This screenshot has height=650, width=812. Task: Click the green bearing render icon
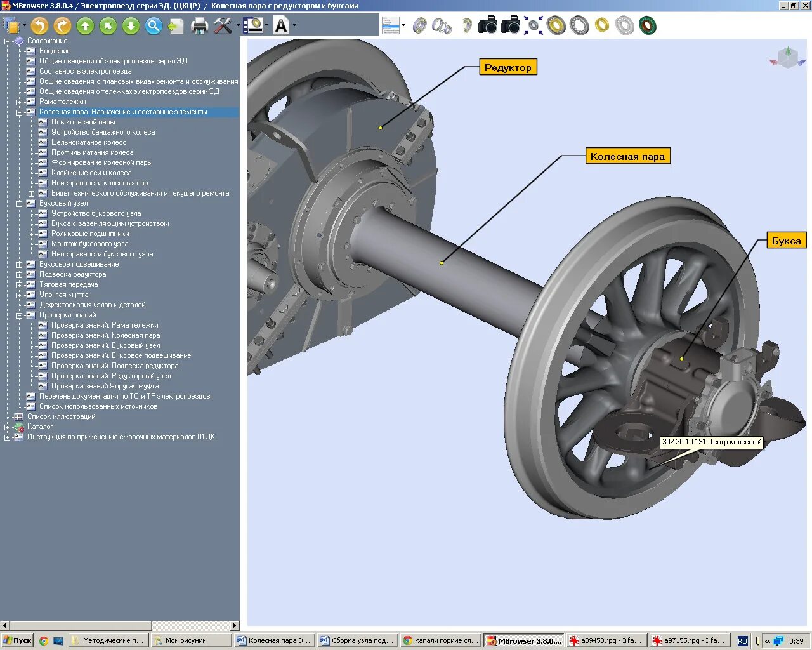(x=648, y=25)
